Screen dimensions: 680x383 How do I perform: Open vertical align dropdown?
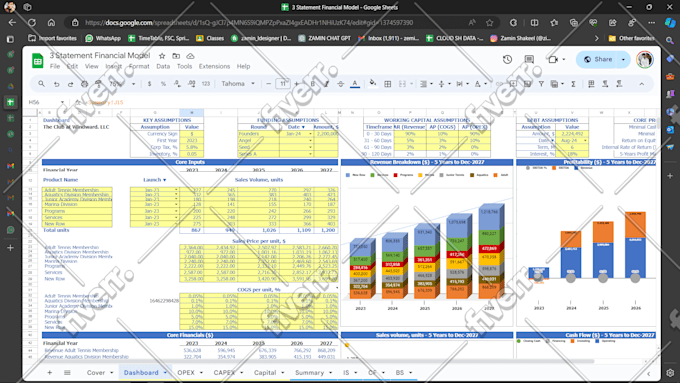pos(444,84)
